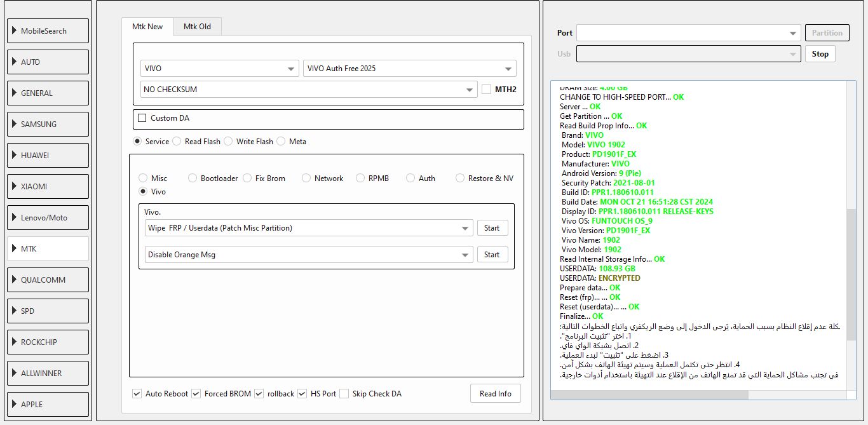868x425 pixels.
Task: Click the "CHANGE TO HIGH-SPEED PORT... OK" line
Action: click(622, 97)
